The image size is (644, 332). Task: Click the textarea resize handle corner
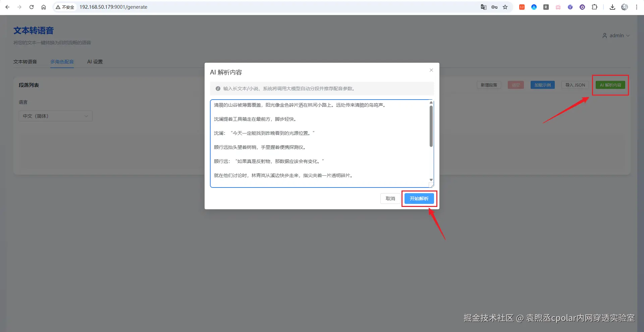pyautogui.click(x=431, y=185)
